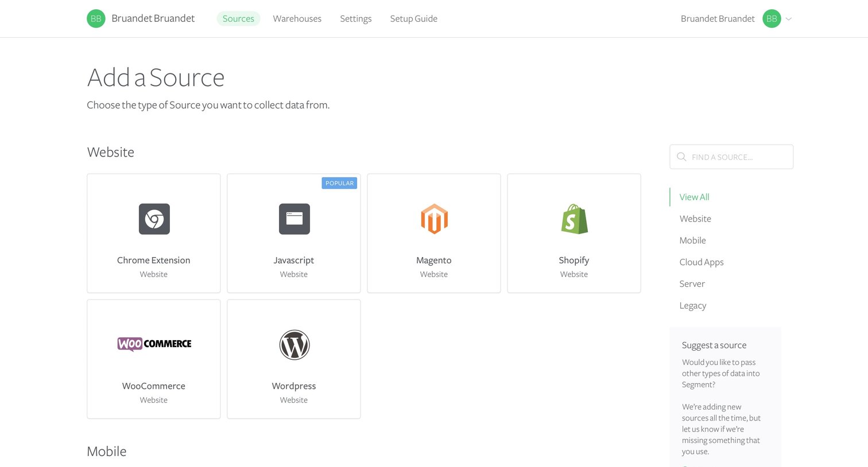Click the Wordpress logo icon
868x467 pixels.
pyautogui.click(x=294, y=345)
